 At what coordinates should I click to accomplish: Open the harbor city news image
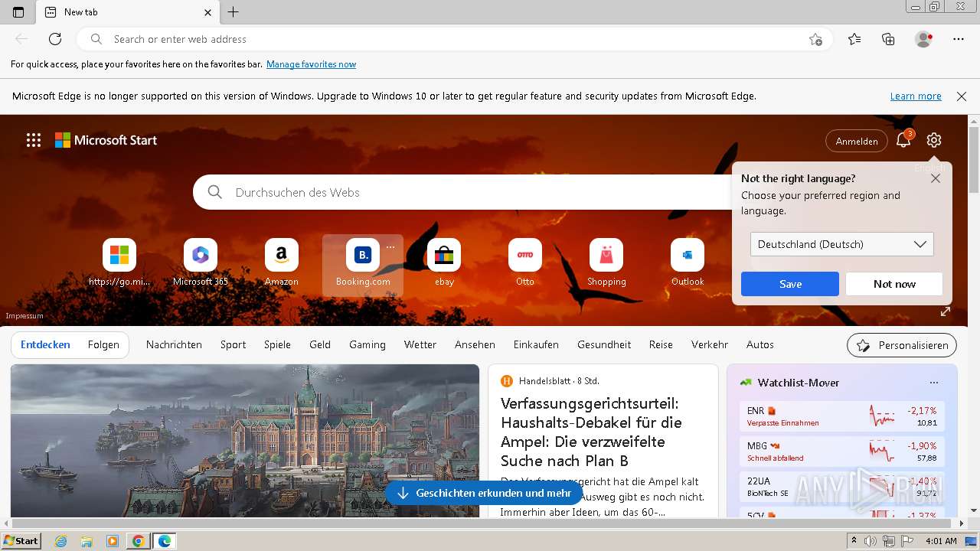(x=245, y=441)
